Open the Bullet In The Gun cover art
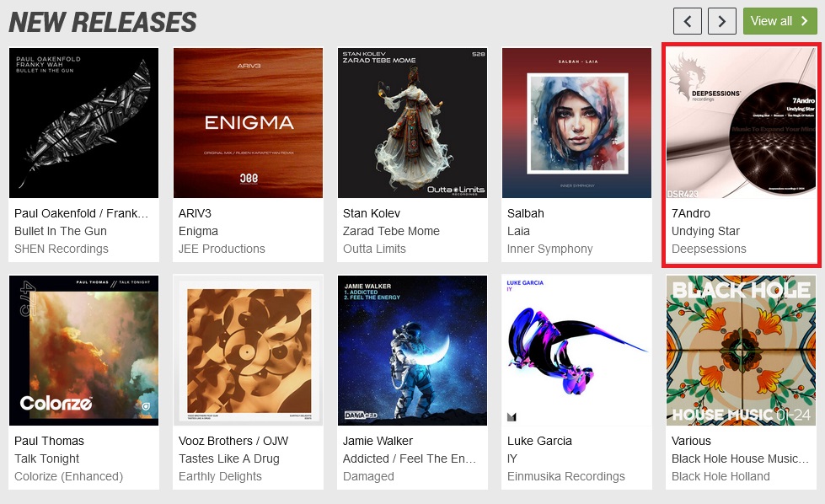Viewport: 825px width, 504px height. tap(83, 123)
